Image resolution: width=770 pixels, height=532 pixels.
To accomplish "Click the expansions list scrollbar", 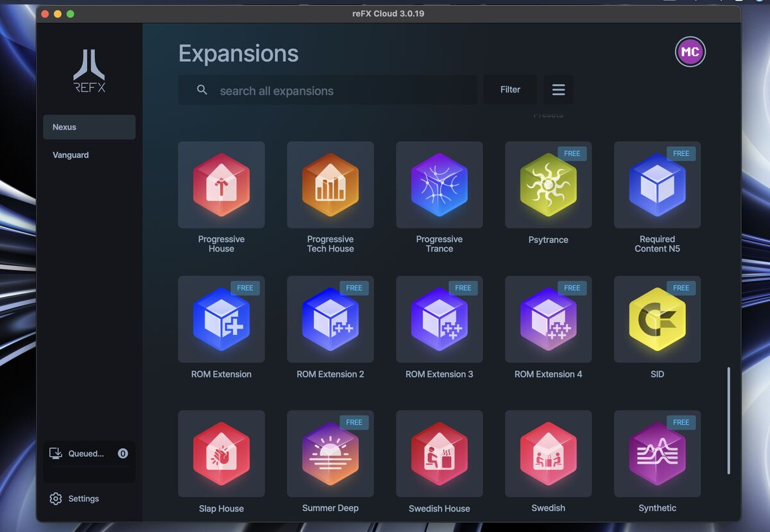I will click(x=728, y=420).
